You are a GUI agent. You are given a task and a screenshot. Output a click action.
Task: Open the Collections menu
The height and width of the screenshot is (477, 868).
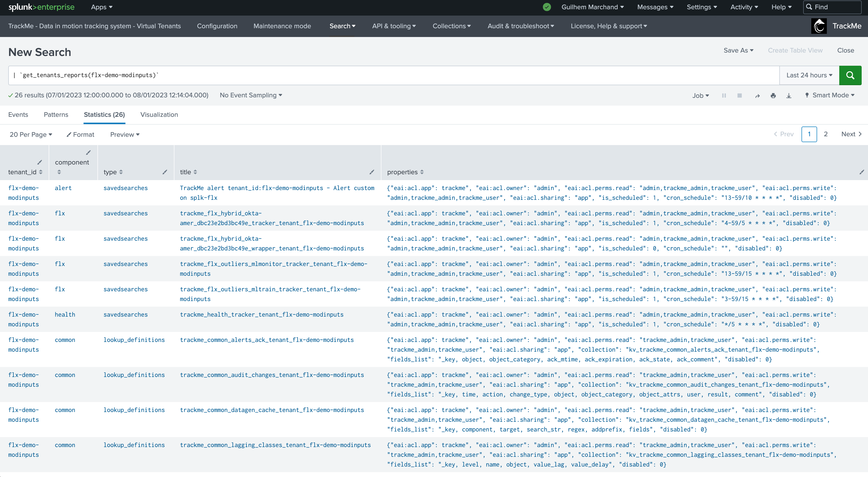(452, 26)
